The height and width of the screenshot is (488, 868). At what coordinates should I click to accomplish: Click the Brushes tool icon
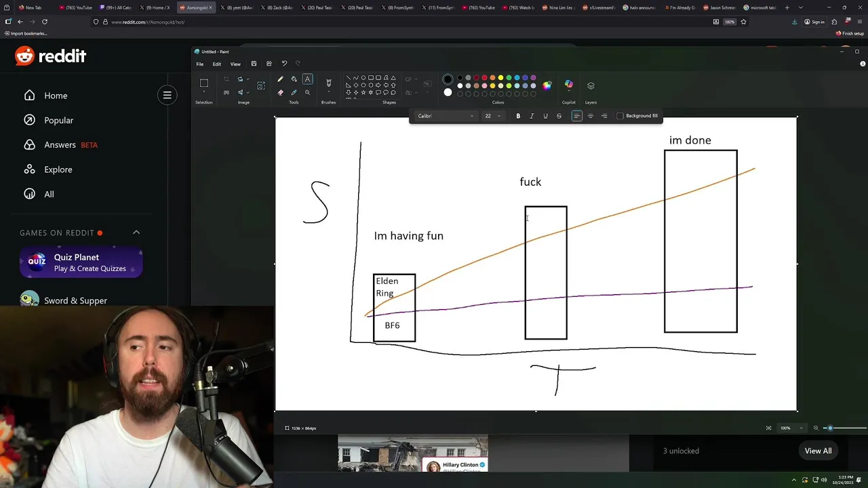(329, 83)
